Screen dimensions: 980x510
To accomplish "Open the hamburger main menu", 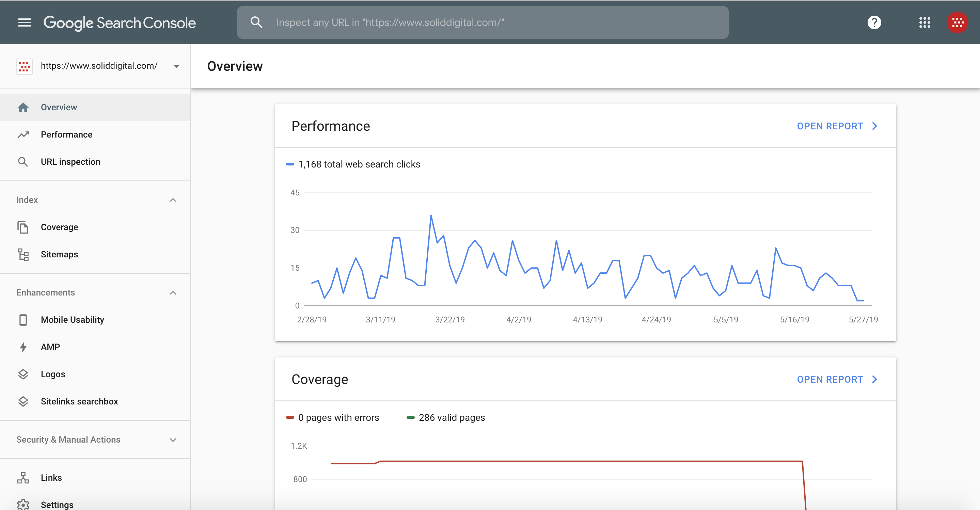I will [x=25, y=23].
